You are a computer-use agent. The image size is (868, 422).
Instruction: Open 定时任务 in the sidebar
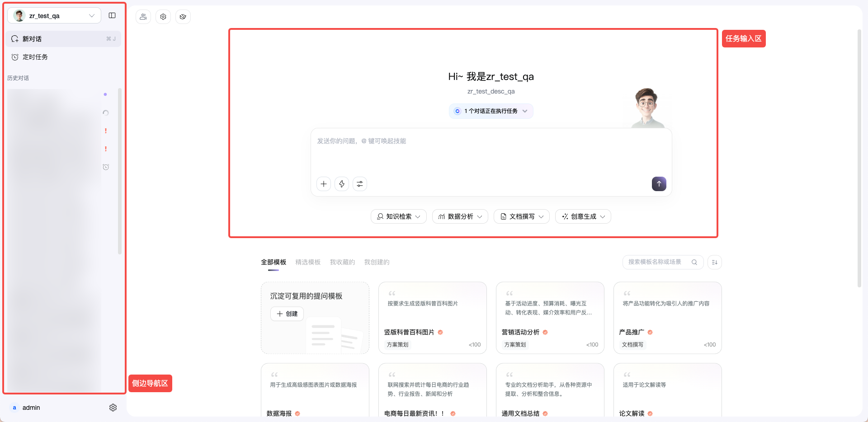[63, 57]
